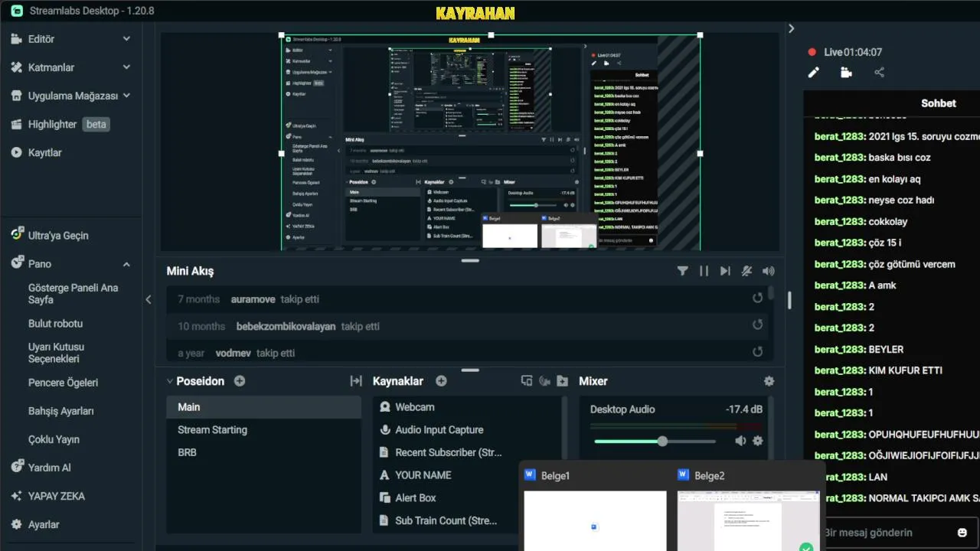
Task: Mute Mini Akış event sounds
Action: (768, 271)
